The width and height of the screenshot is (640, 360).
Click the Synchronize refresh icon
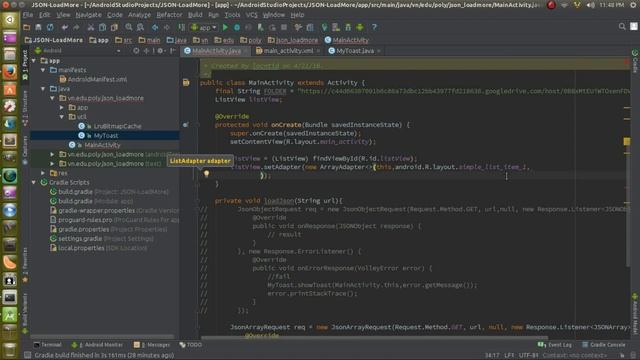coord(50,27)
